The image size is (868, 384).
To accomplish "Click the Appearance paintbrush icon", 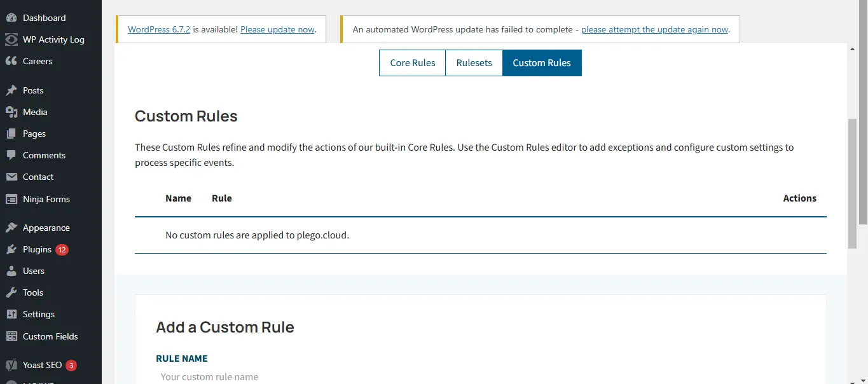I will tap(11, 228).
